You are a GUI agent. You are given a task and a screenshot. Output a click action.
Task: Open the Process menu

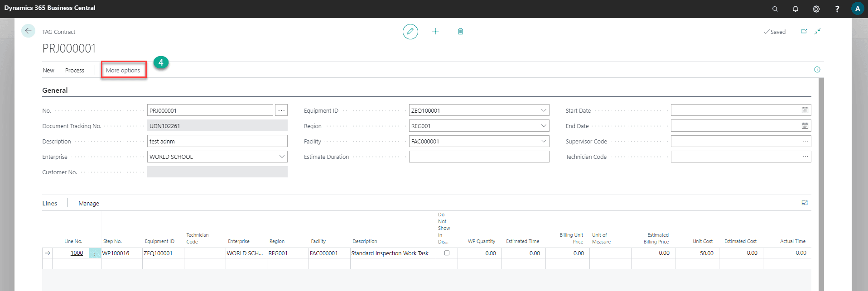click(75, 71)
